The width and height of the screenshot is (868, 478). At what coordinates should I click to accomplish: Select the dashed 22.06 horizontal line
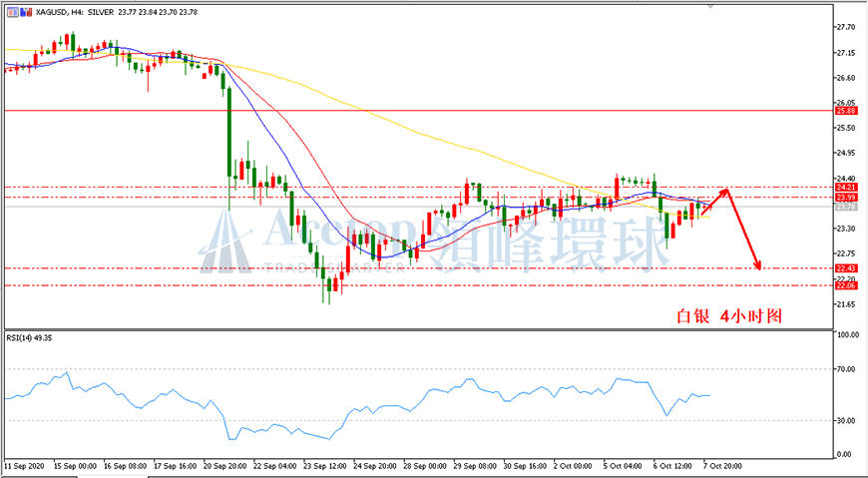420,285
